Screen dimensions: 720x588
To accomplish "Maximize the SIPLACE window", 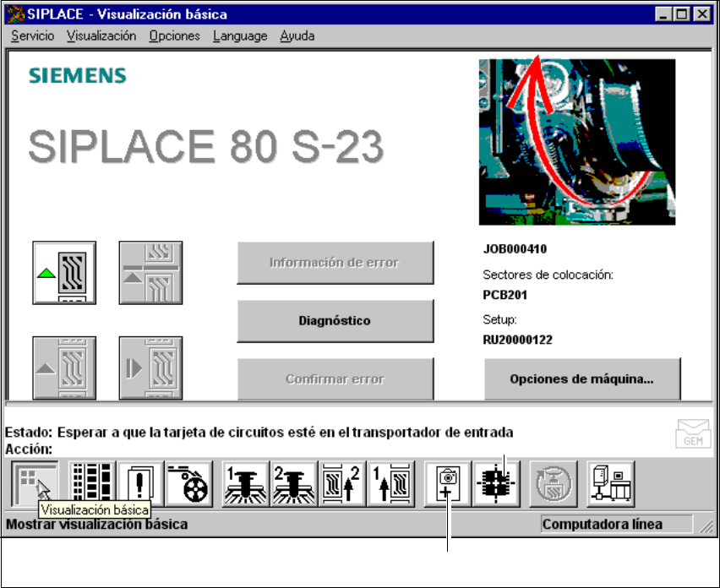I will tap(682, 14).
